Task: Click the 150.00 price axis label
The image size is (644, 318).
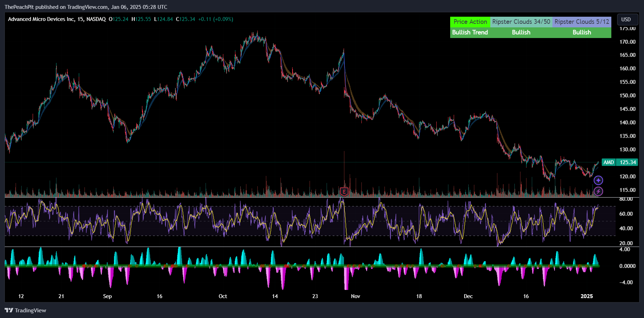Action: click(x=627, y=96)
